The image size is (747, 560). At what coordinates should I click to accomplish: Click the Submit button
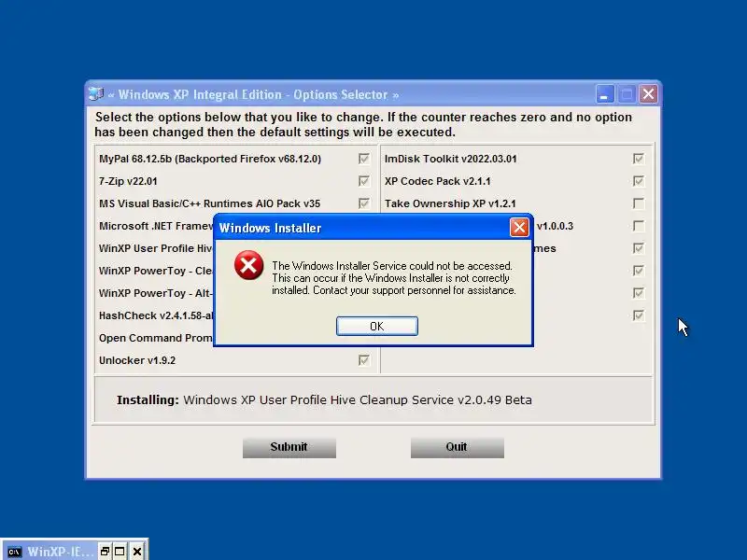289,447
